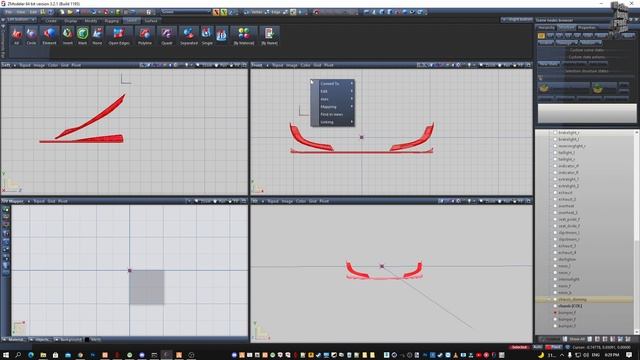Screen dimensions: 640x360
Task: Open Windows taskbar search
Action: tap(18, 355)
